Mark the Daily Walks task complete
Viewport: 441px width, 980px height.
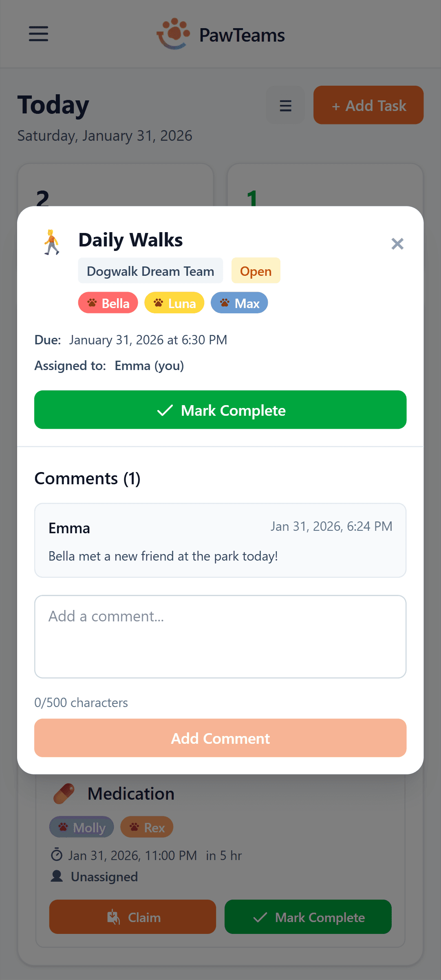tap(220, 410)
